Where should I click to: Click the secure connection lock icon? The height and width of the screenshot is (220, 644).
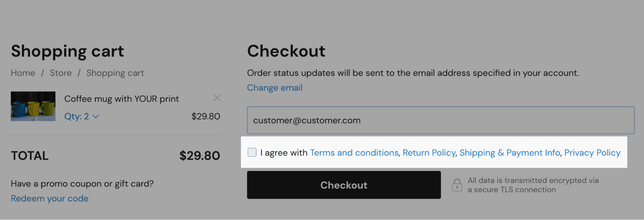(x=457, y=185)
